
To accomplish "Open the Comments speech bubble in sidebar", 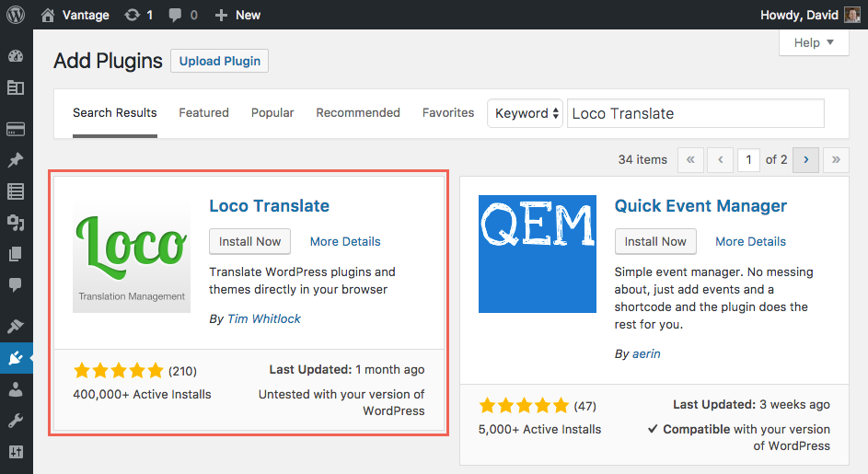I will [x=16, y=285].
